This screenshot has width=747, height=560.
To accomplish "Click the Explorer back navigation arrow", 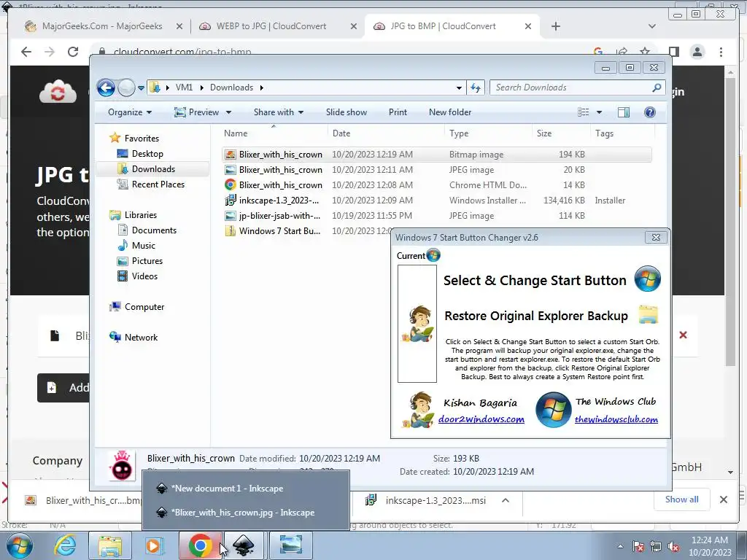I will pyautogui.click(x=106, y=87).
